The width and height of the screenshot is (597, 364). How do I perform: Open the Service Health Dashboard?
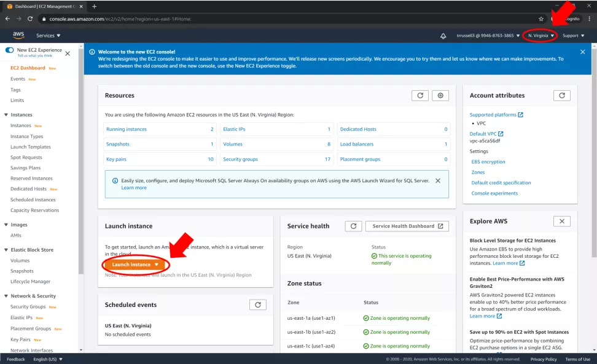tap(407, 226)
